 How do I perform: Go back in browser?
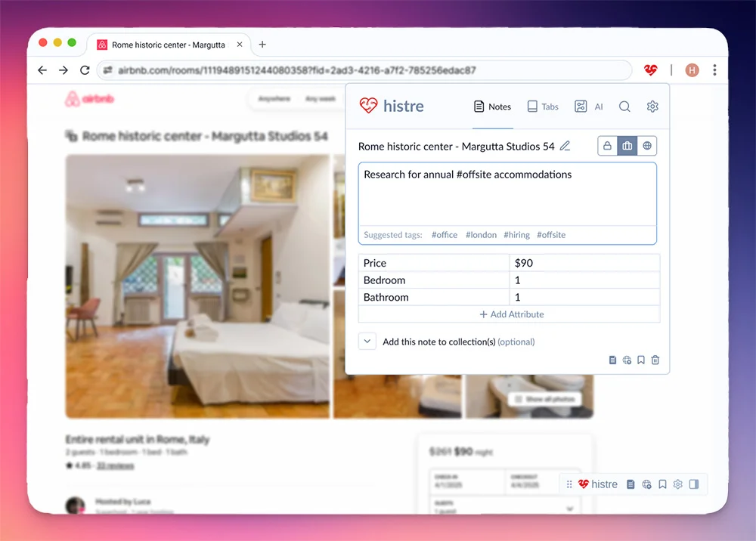[x=42, y=70]
